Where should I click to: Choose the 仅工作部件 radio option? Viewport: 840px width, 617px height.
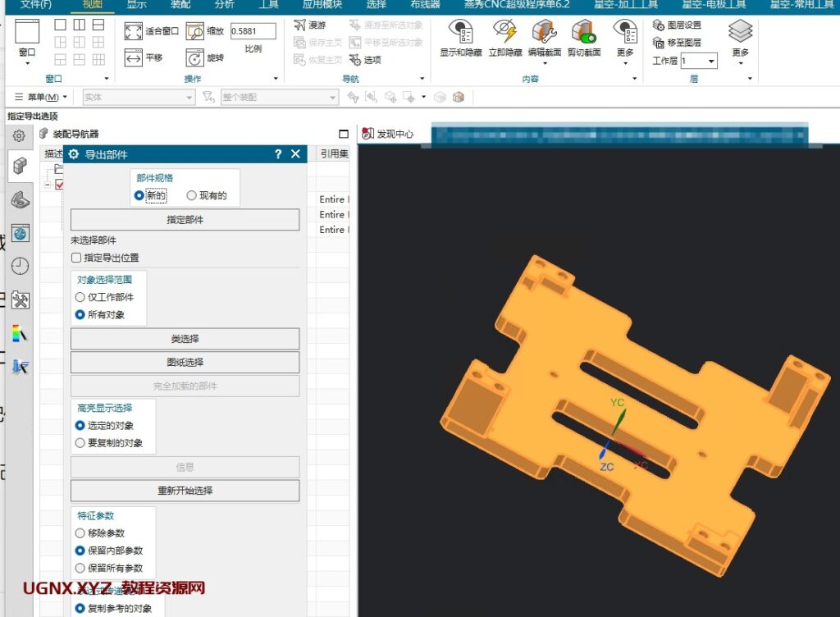pyautogui.click(x=80, y=298)
